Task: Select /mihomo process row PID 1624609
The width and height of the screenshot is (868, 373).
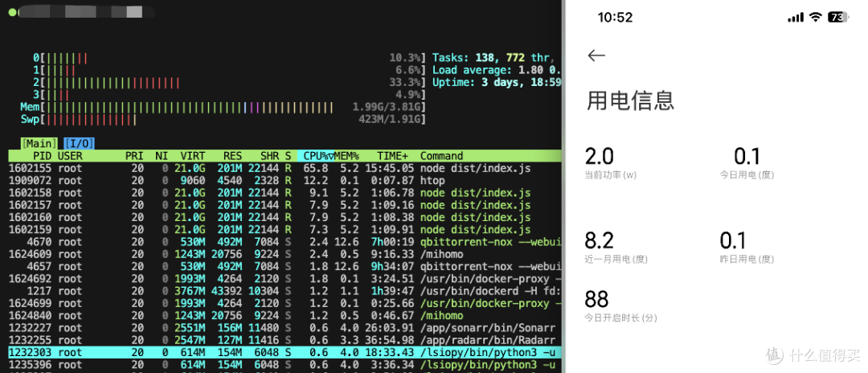Action: [285, 254]
